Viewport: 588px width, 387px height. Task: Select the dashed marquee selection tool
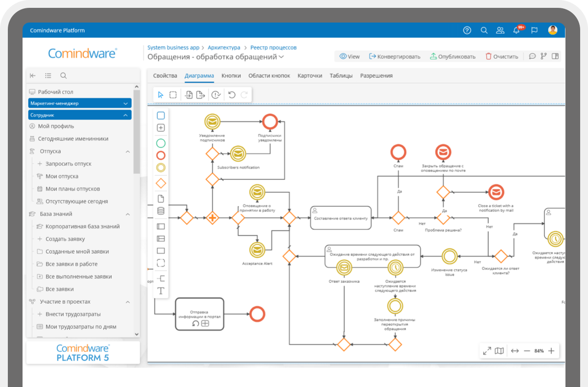pyautogui.click(x=173, y=95)
